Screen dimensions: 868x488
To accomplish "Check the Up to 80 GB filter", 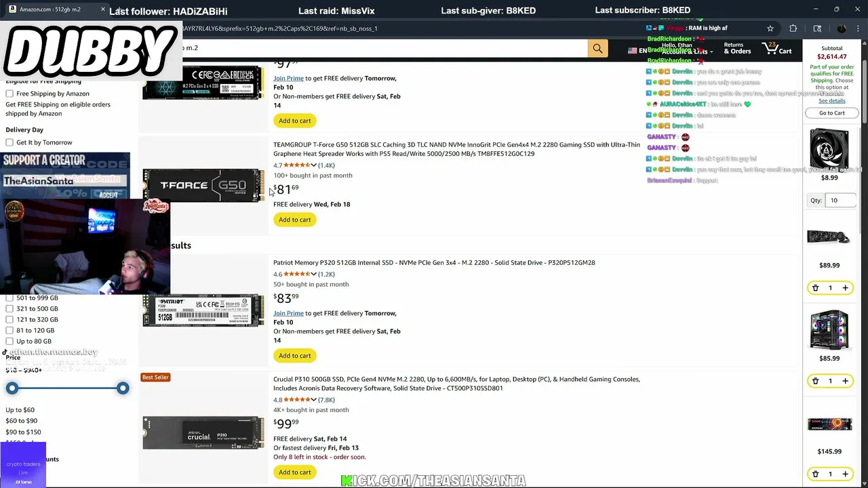I will [x=9, y=342].
